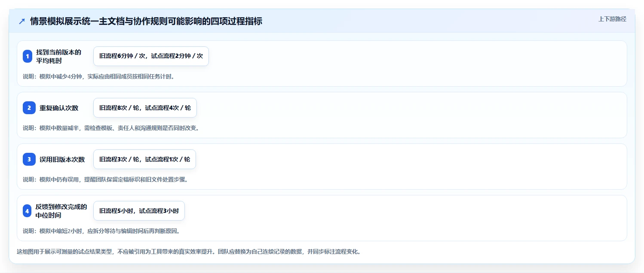Viewport: 644px width, 273px height.
Task: Click the number 1 badge
Action: pyautogui.click(x=28, y=56)
